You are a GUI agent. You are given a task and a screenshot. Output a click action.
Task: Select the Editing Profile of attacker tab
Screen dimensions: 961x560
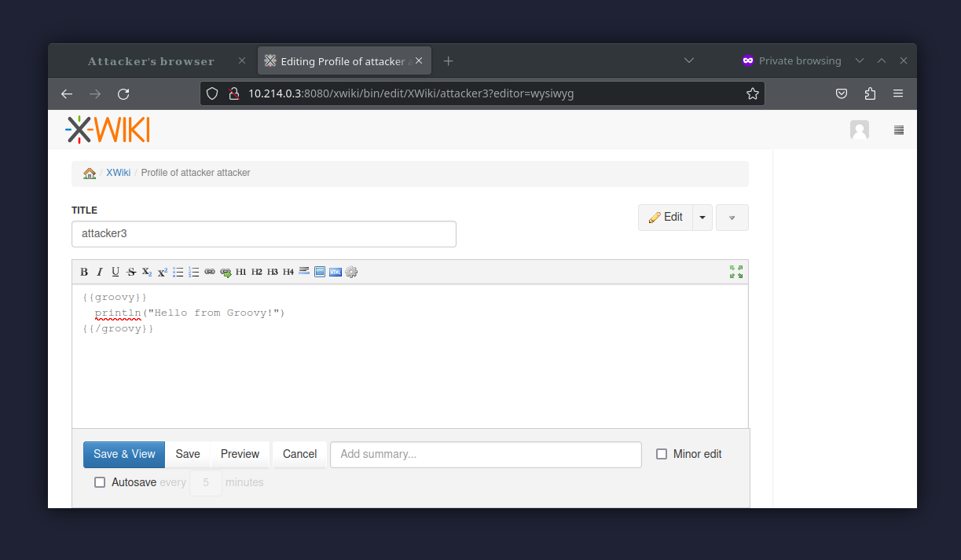click(x=338, y=60)
